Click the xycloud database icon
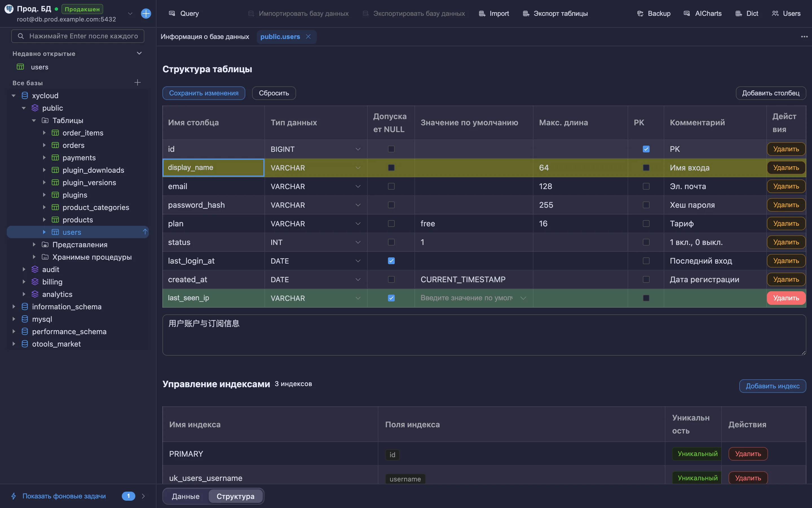The width and height of the screenshot is (812, 508). click(25, 96)
